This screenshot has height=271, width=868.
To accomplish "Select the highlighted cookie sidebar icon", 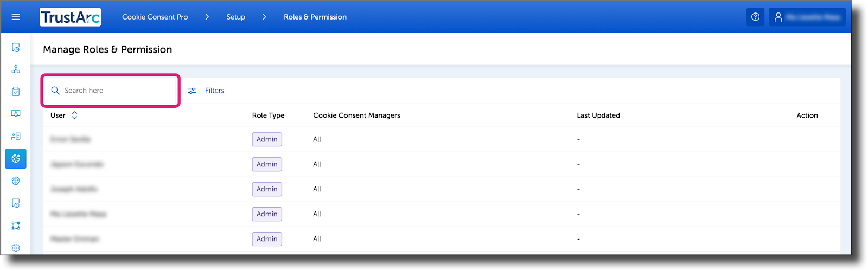I will (16, 159).
